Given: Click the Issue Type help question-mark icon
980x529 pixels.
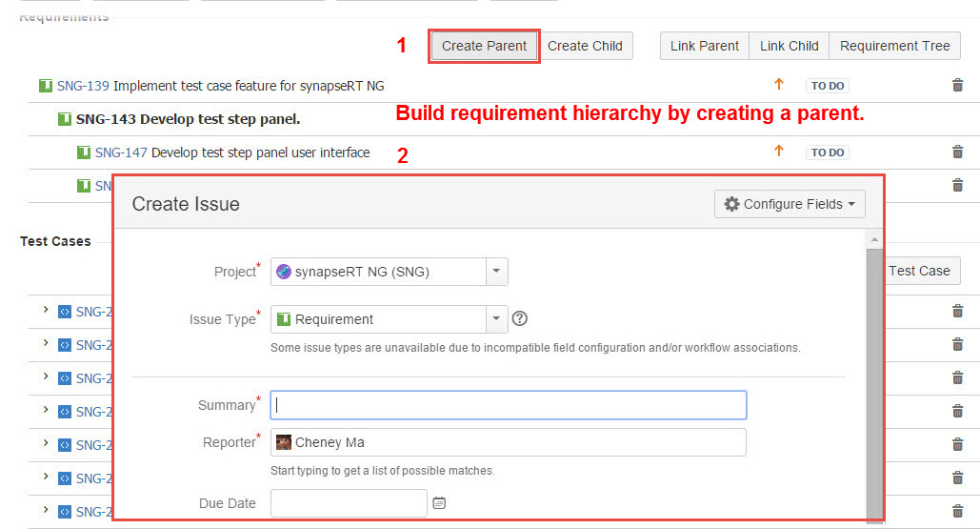Looking at the screenshot, I should pos(520,319).
